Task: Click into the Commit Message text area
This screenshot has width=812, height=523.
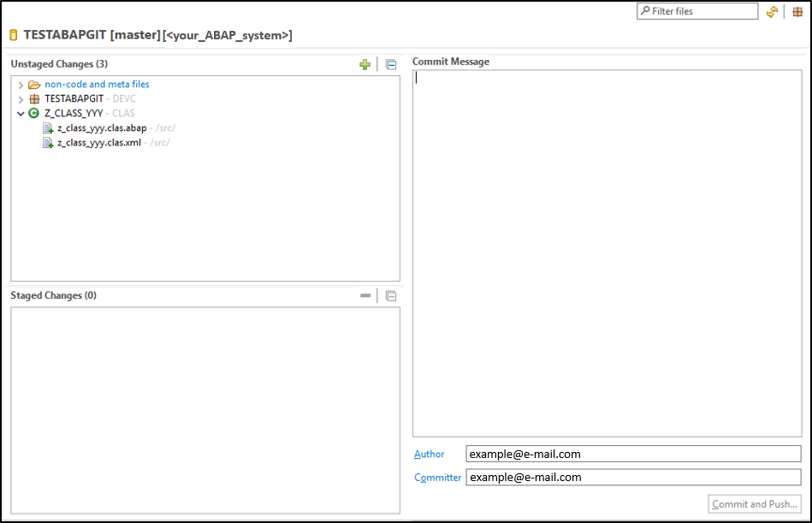Action: coord(607,253)
